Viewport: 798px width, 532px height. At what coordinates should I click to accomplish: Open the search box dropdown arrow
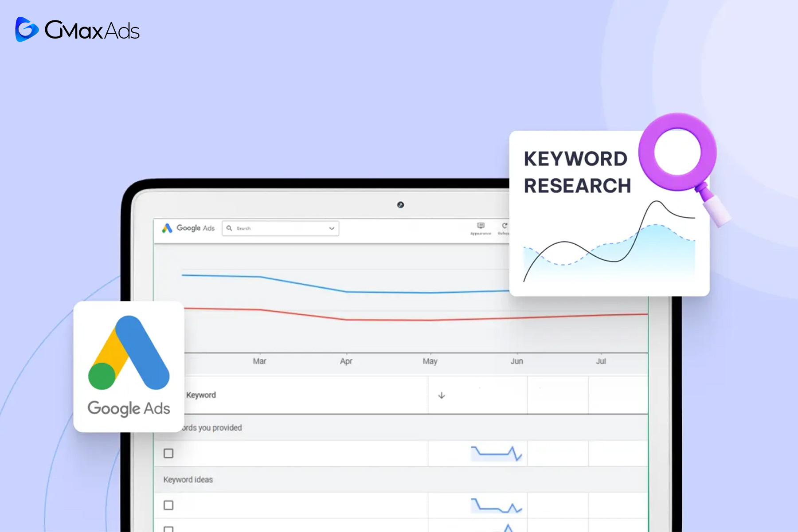pos(332,228)
